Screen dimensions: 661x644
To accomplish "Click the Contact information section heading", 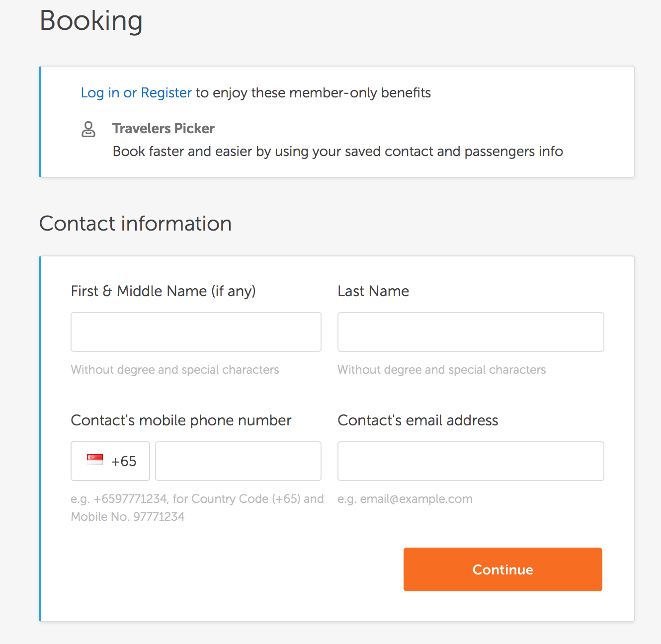I will point(135,224).
